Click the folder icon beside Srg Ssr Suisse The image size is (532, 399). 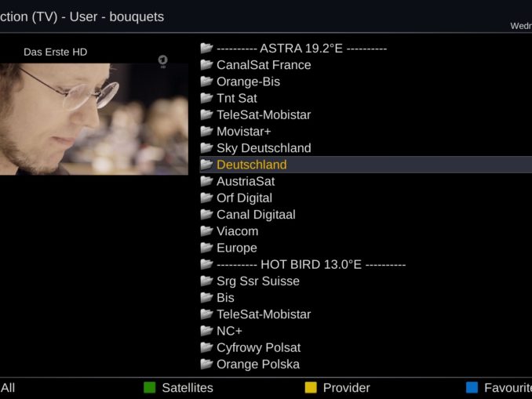click(206, 281)
